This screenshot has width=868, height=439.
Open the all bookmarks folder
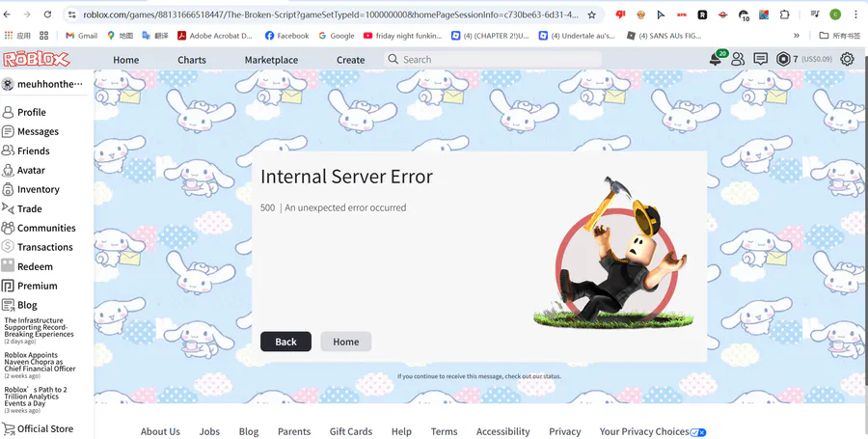pos(840,36)
